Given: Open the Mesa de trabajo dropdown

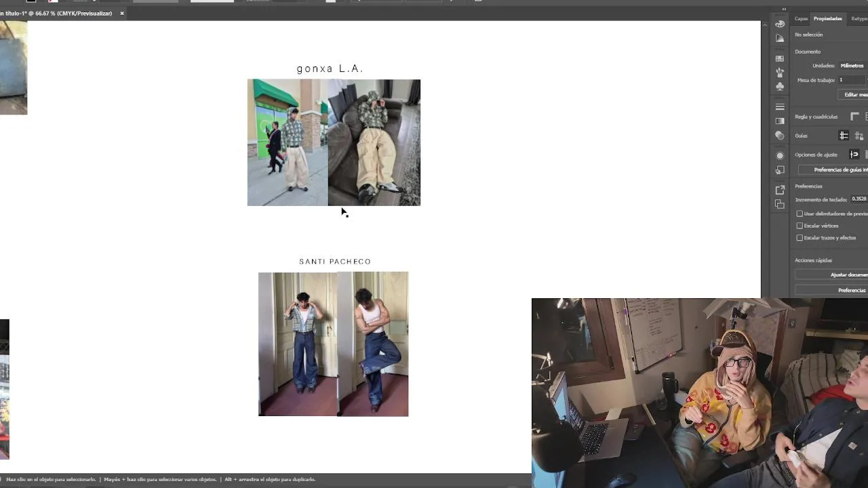Looking at the screenshot, I should click(853, 80).
